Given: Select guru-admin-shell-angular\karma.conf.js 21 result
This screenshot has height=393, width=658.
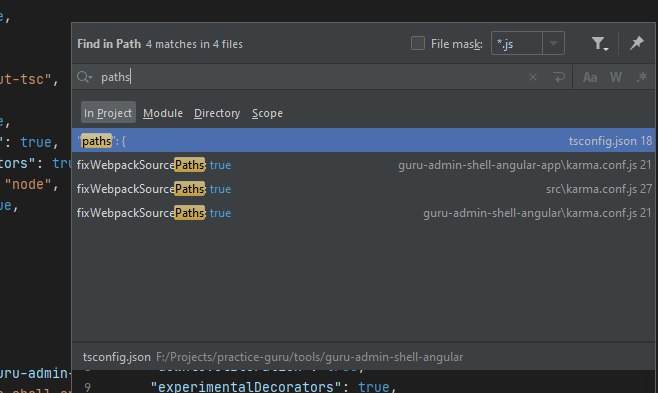Looking at the screenshot, I should 363,213.
